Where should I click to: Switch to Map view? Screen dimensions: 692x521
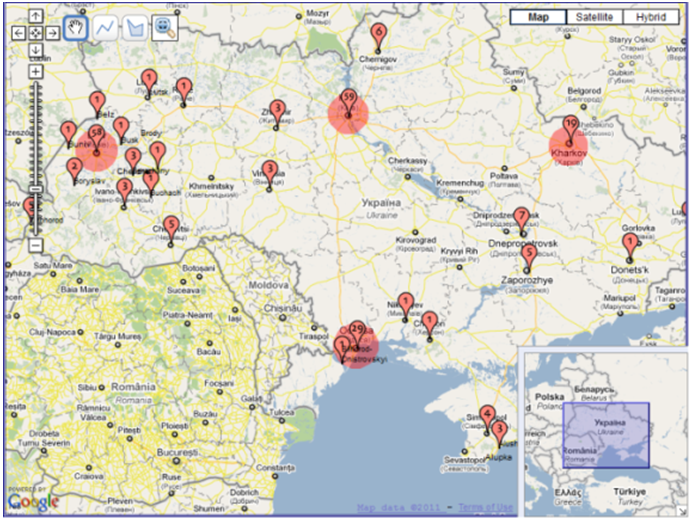coord(538,17)
